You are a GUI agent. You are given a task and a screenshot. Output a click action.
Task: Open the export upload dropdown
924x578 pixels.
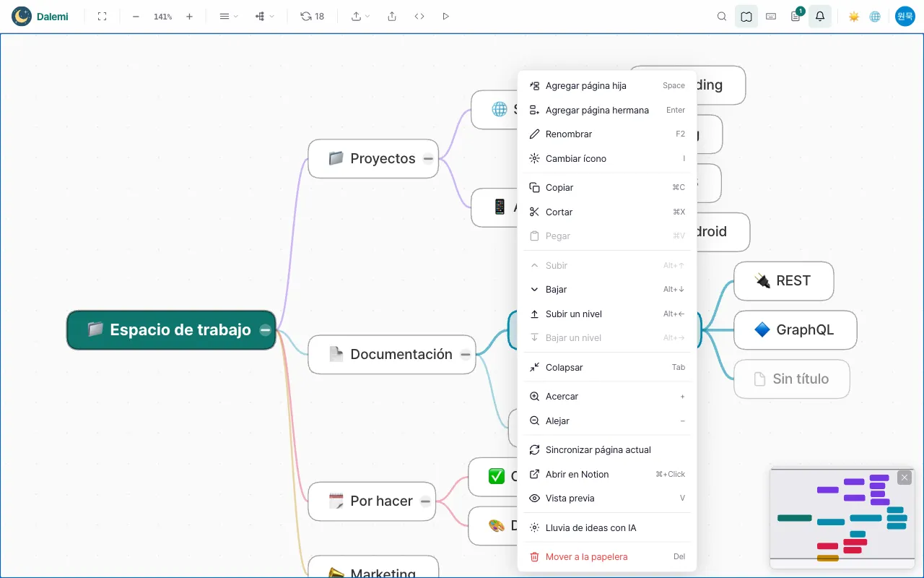click(361, 16)
